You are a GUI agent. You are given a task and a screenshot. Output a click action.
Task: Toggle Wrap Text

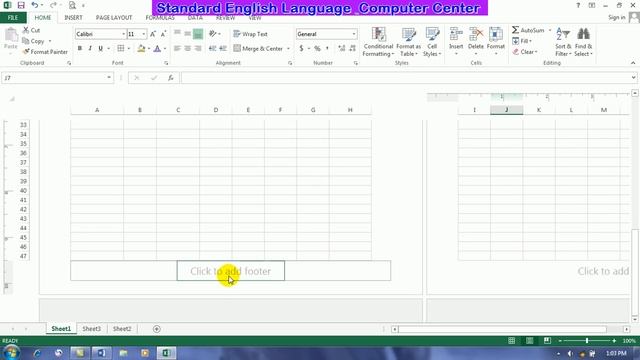coord(251,34)
